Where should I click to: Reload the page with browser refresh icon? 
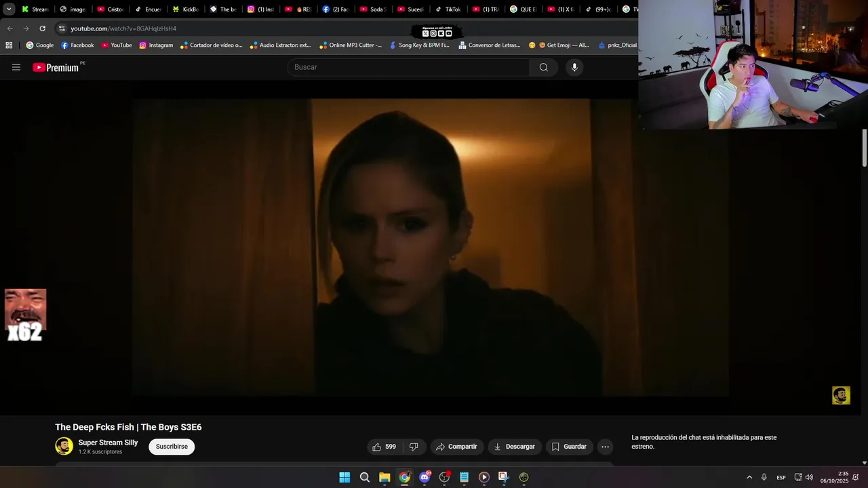pyautogui.click(x=42, y=28)
